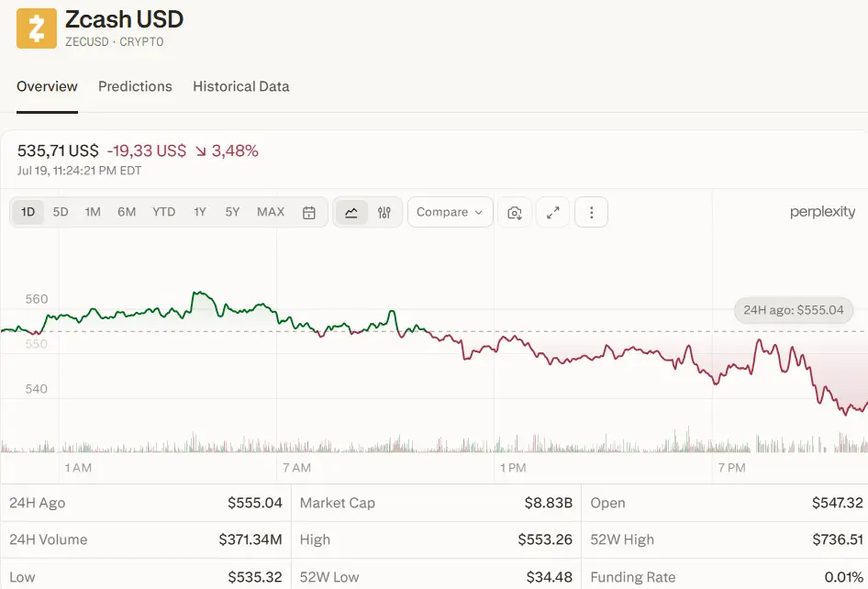Viewport: 868px width, 589px height.
Task: Select the 1M time range
Action: [x=93, y=212]
